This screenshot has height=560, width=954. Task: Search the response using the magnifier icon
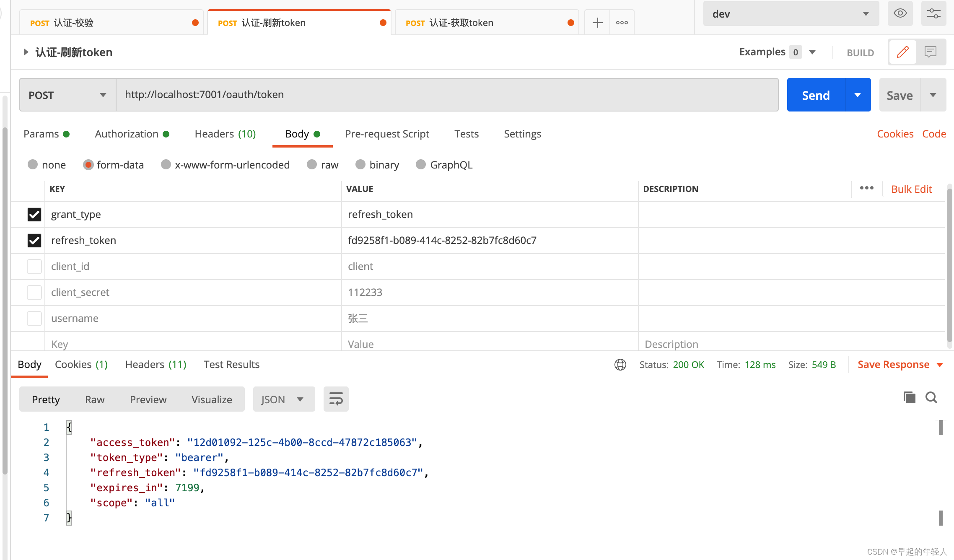point(931,397)
